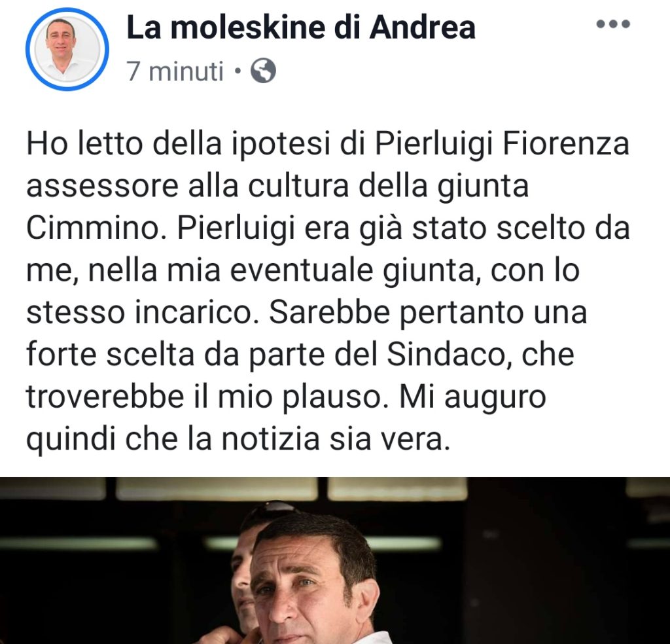
Task: Open the three-dots post options menu
Action: tap(613, 24)
